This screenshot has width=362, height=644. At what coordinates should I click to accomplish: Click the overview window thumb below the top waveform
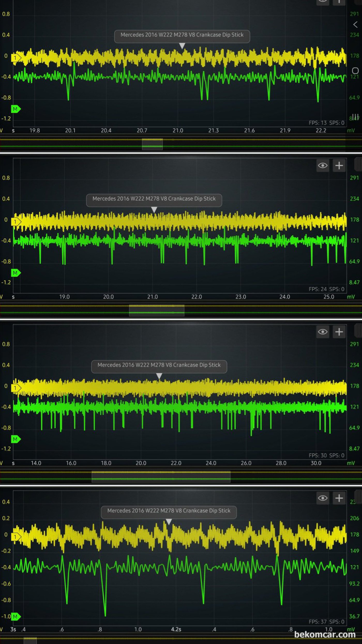152,144
